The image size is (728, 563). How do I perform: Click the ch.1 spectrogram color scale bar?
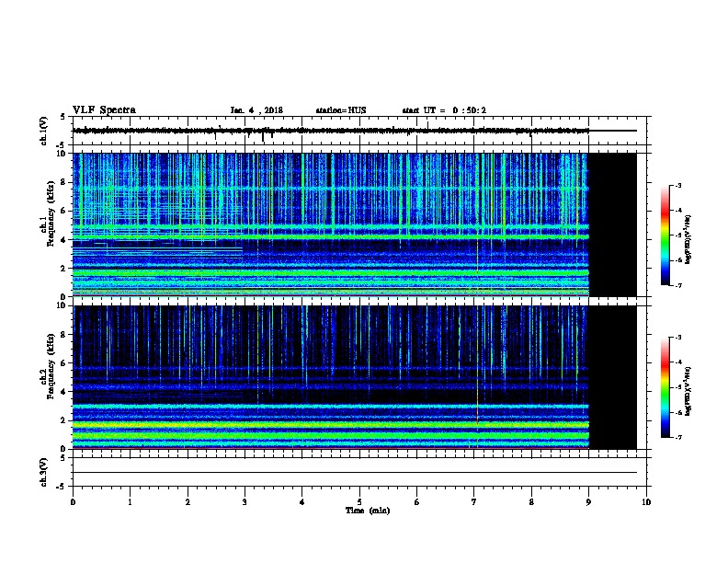665,236
